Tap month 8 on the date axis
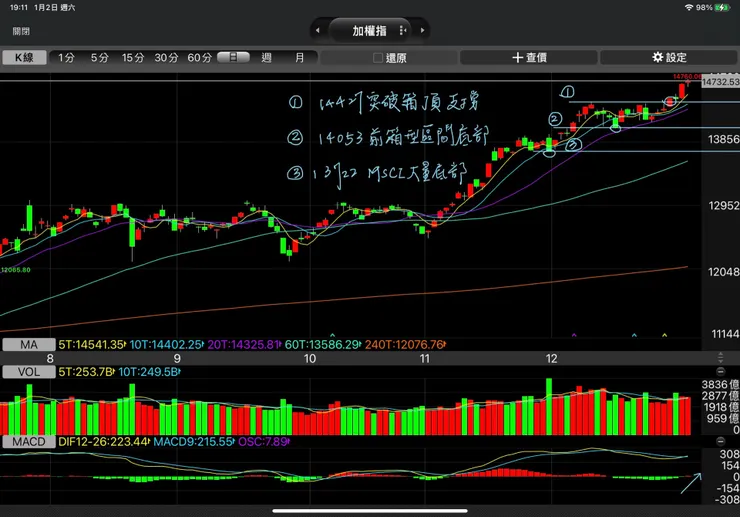The height and width of the screenshot is (517, 740). [x=50, y=359]
